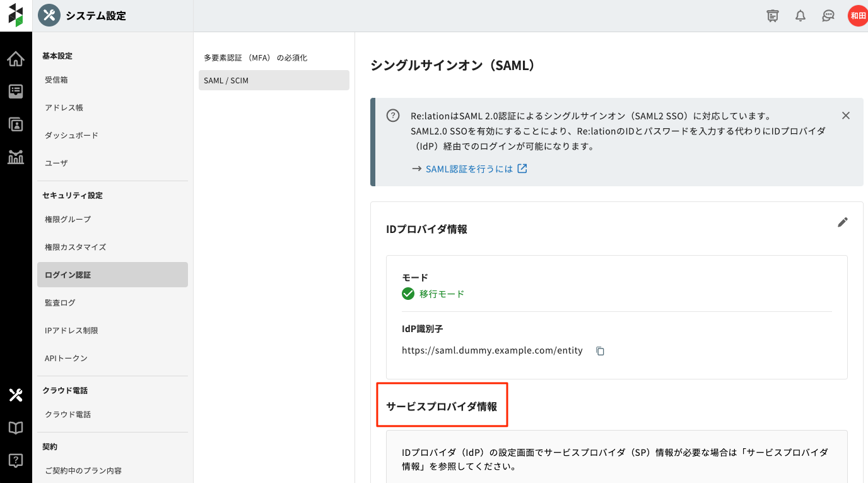Open the notifications bell icon
The height and width of the screenshot is (483, 868).
(801, 16)
